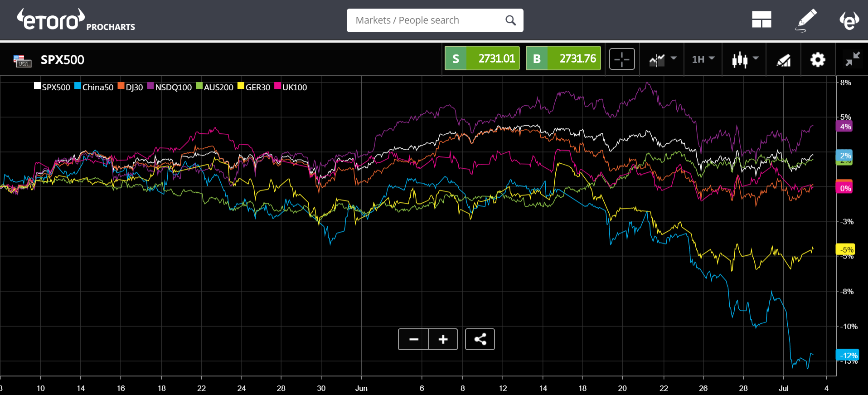Select the NSDQ100 legend label
The width and height of the screenshot is (868, 395).
[174, 87]
